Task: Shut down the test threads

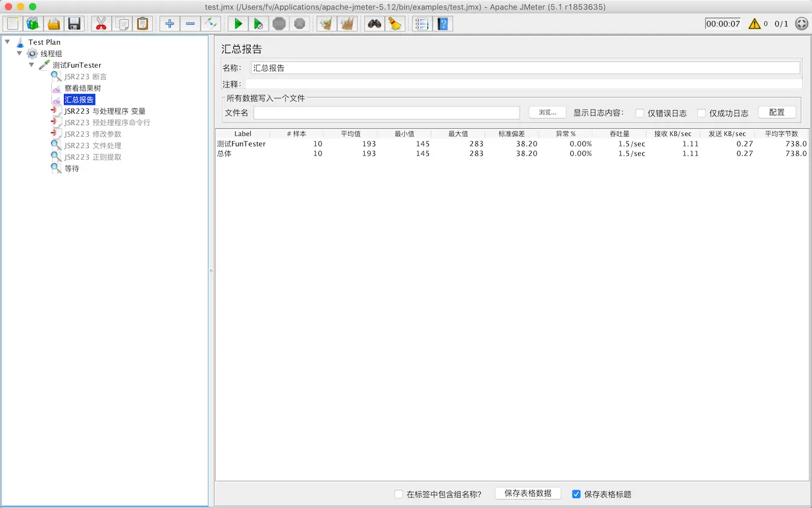Action: (x=299, y=24)
